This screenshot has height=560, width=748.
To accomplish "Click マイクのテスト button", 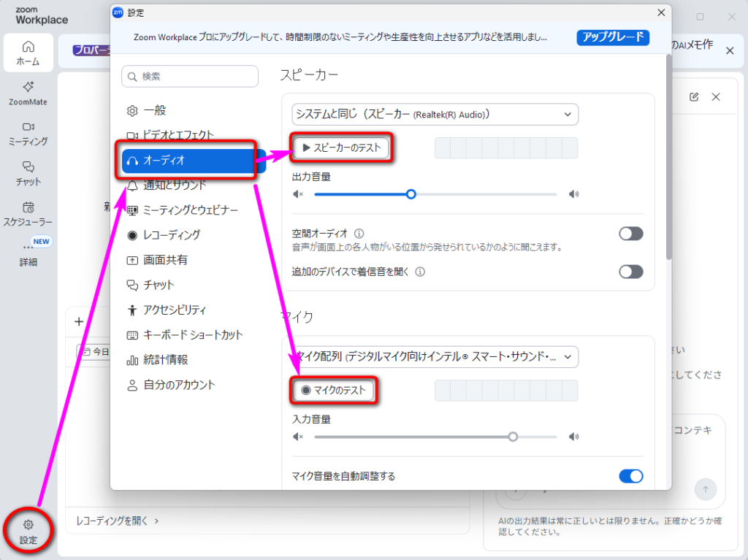I will point(334,391).
